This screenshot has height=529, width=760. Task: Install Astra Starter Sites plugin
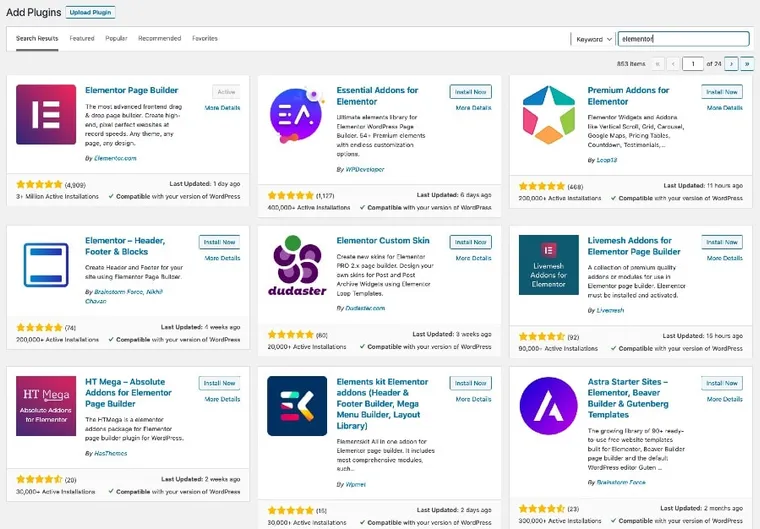pos(722,383)
